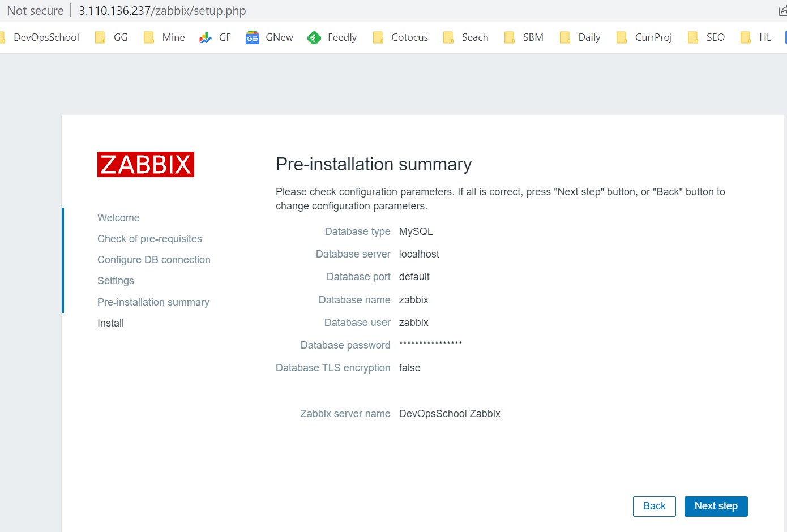Expand the CurrProj bookmark folder
Image resolution: width=787 pixels, height=532 pixels.
pyautogui.click(x=644, y=37)
